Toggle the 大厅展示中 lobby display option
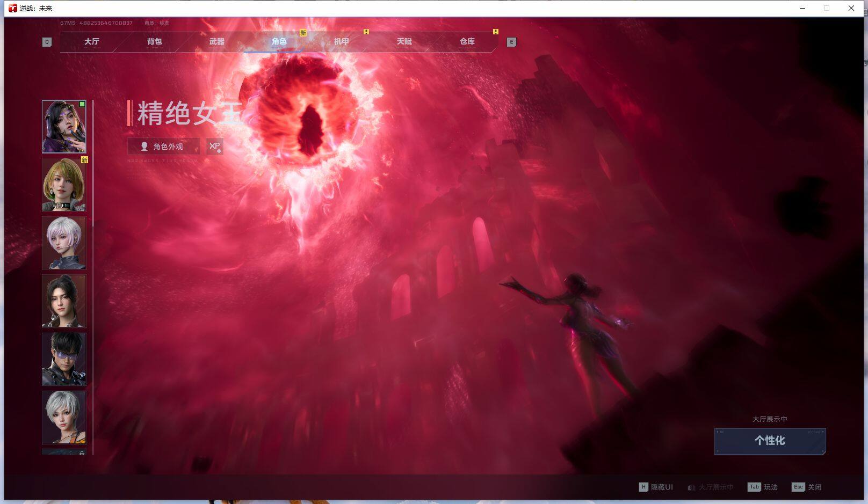Viewport: 868px width, 504px height. click(710, 487)
